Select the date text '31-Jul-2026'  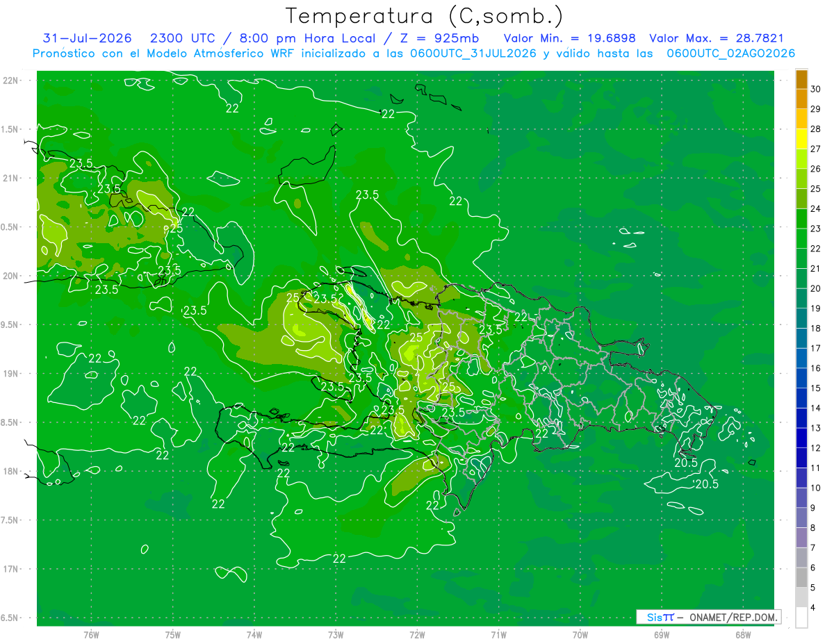coord(87,38)
